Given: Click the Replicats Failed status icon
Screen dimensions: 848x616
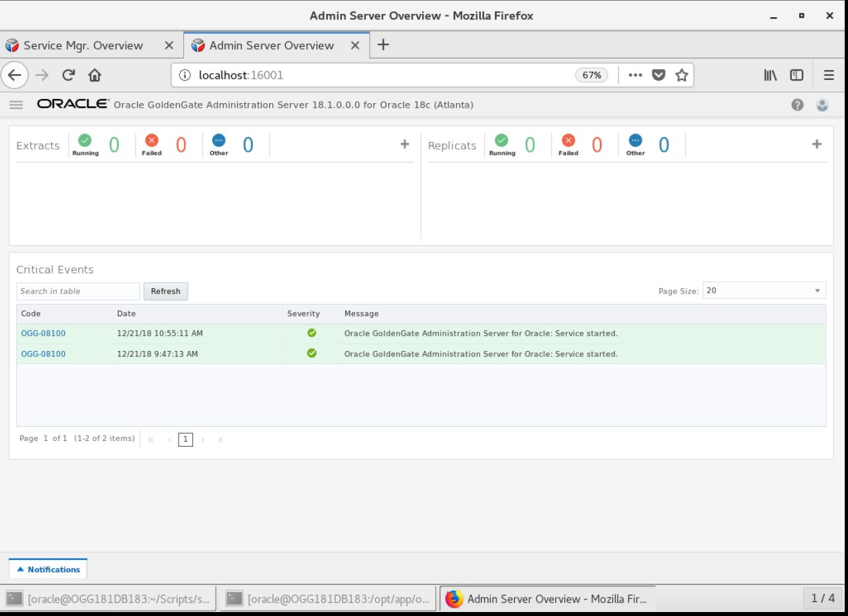Looking at the screenshot, I should point(568,140).
